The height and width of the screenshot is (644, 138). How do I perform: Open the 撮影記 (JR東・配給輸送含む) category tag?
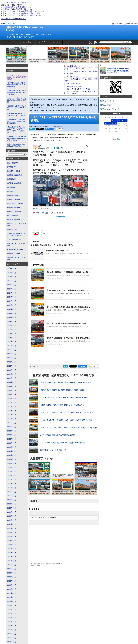pyautogui.click(x=54, y=126)
